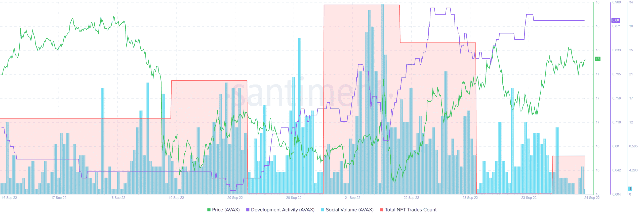Select the 18 Sep 22 date label
Viewport: 644px width, 218px height.
pos(117,198)
